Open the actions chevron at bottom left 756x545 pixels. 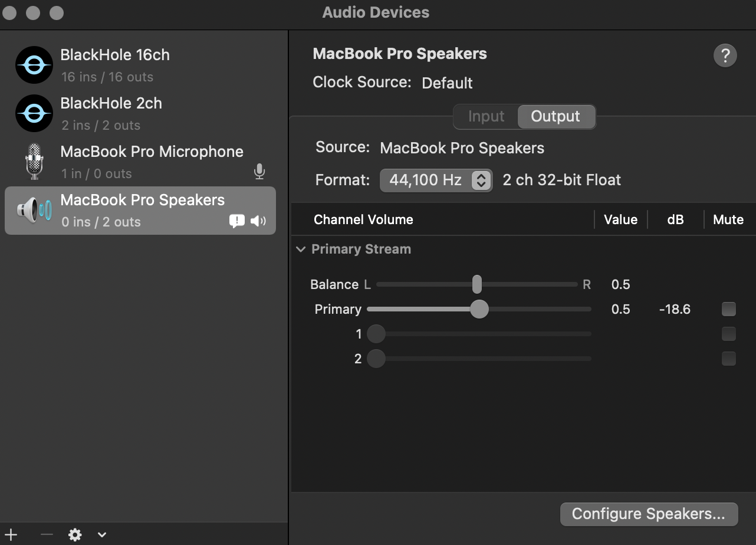click(x=101, y=535)
